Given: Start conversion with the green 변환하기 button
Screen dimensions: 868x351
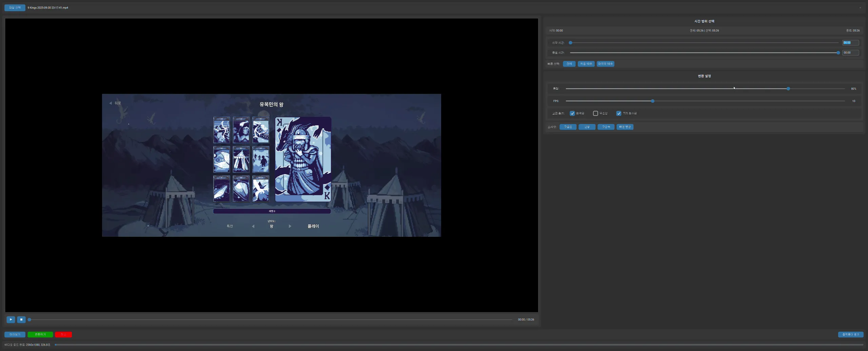Looking at the screenshot, I should tap(40, 335).
